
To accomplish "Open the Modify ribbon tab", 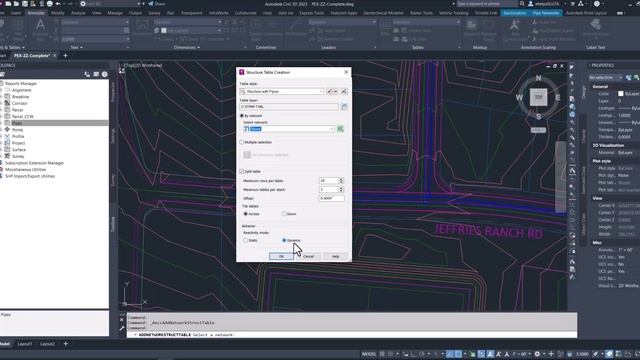I will point(58,13).
